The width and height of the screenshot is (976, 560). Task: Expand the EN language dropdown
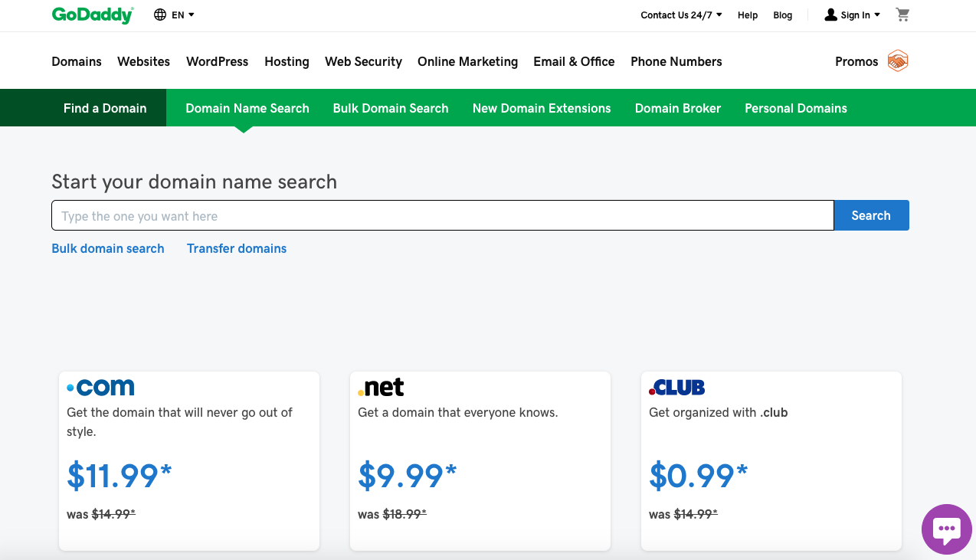pyautogui.click(x=183, y=15)
